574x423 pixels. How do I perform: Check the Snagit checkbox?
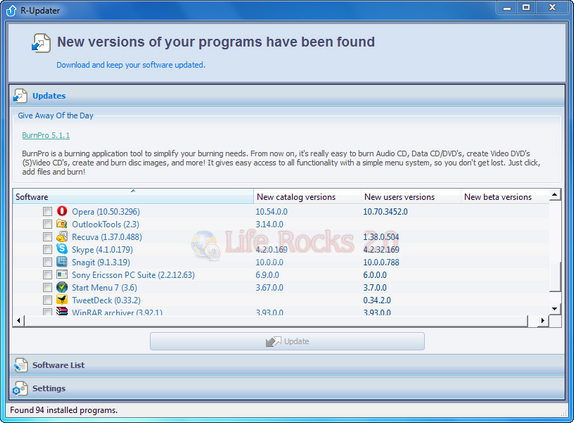point(47,262)
